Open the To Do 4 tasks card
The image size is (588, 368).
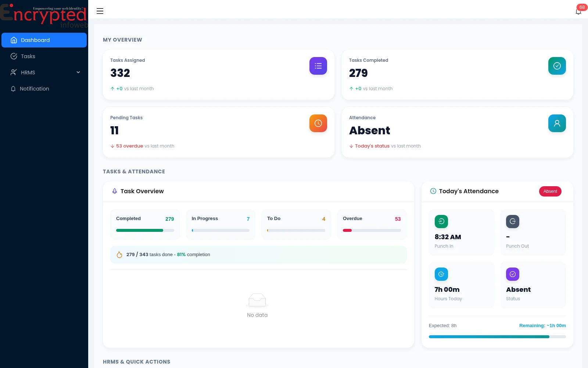tap(296, 224)
